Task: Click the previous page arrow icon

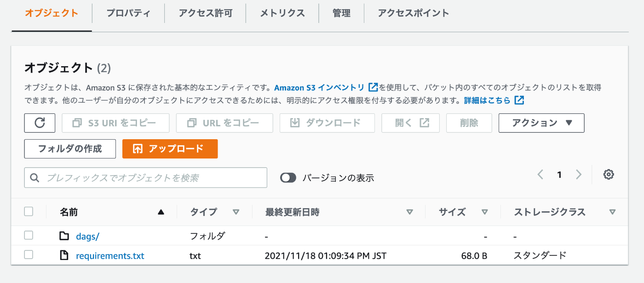Action: [x=540, y=175]
